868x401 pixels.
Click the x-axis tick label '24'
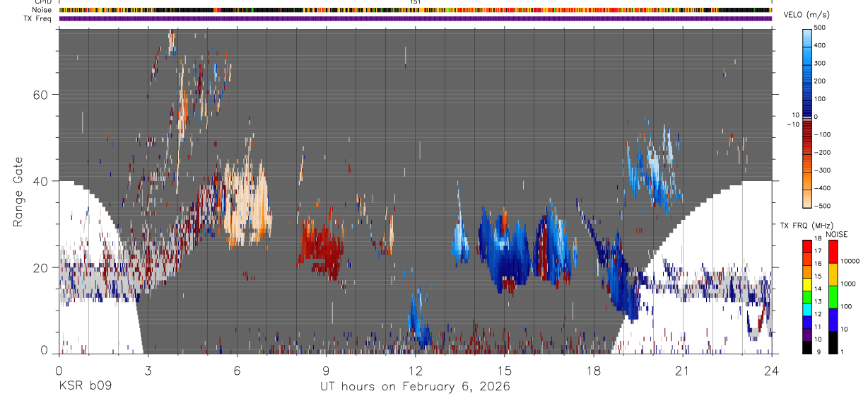coord(771,371)
